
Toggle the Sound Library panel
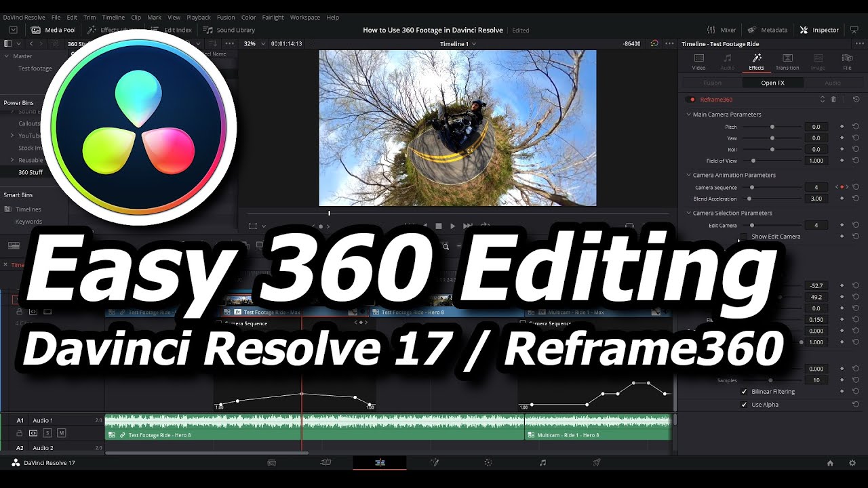tap(229, 30)
